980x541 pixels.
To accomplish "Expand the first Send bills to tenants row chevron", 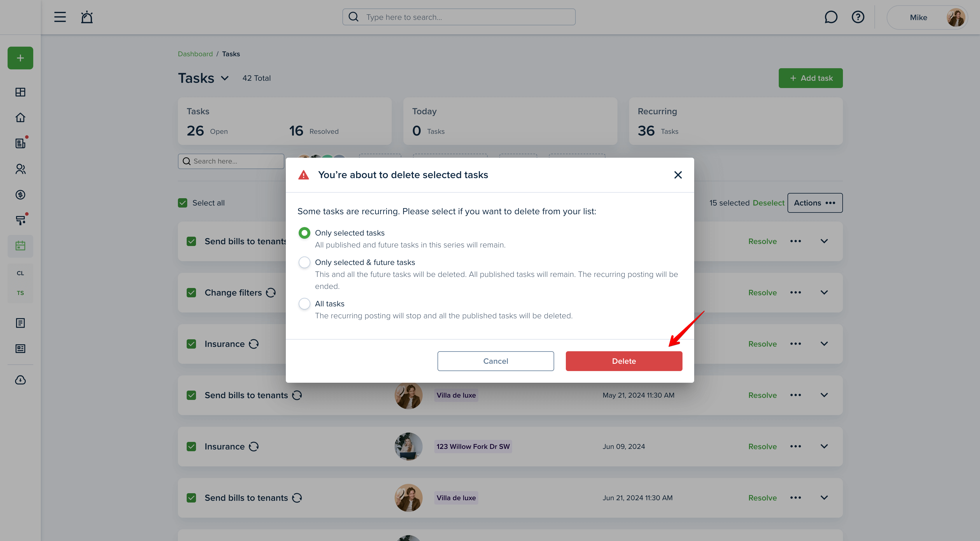I will click(824, 241).
